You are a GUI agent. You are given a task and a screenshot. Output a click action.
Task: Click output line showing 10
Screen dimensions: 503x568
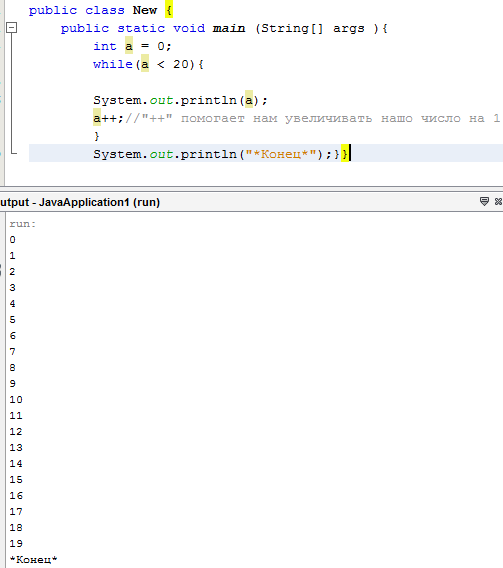[16, 400]
